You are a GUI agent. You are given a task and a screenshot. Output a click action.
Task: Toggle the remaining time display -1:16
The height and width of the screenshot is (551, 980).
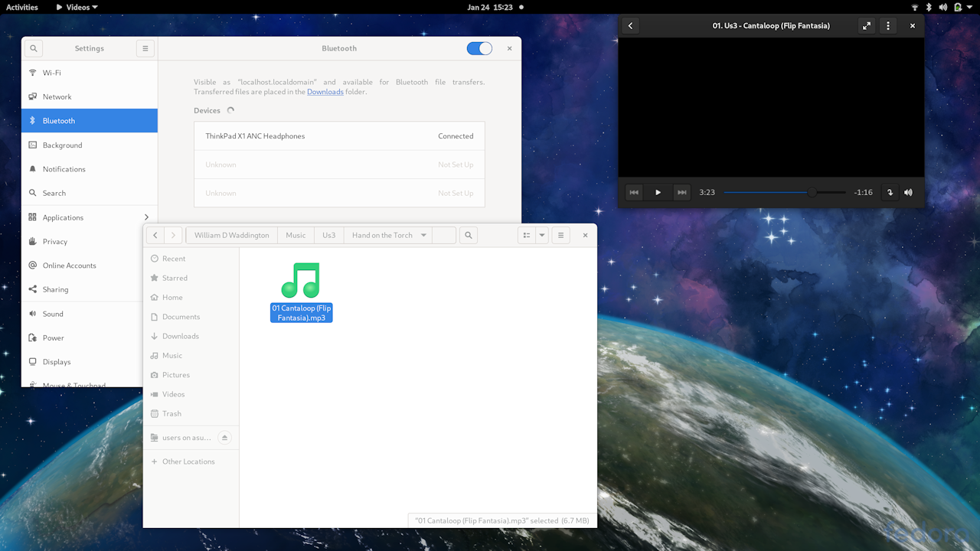click(864, 193)
